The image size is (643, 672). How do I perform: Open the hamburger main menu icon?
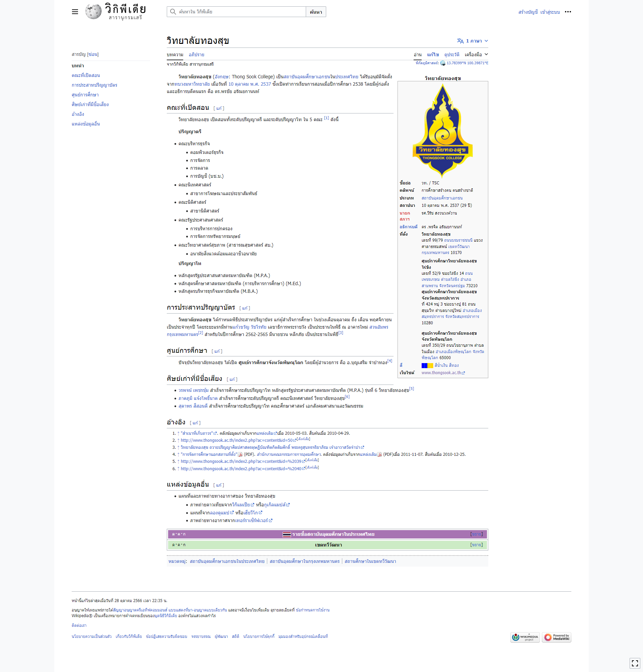click(75, 12)
